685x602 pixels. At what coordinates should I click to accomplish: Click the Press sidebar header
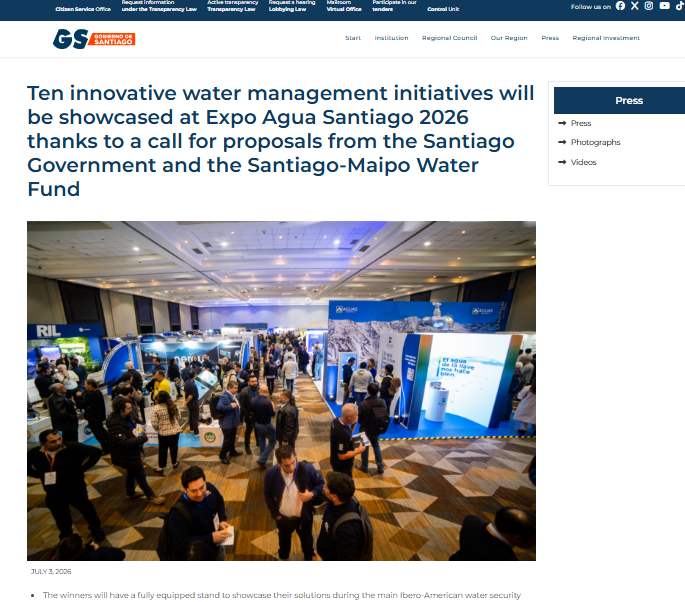[x=619, y=100]
